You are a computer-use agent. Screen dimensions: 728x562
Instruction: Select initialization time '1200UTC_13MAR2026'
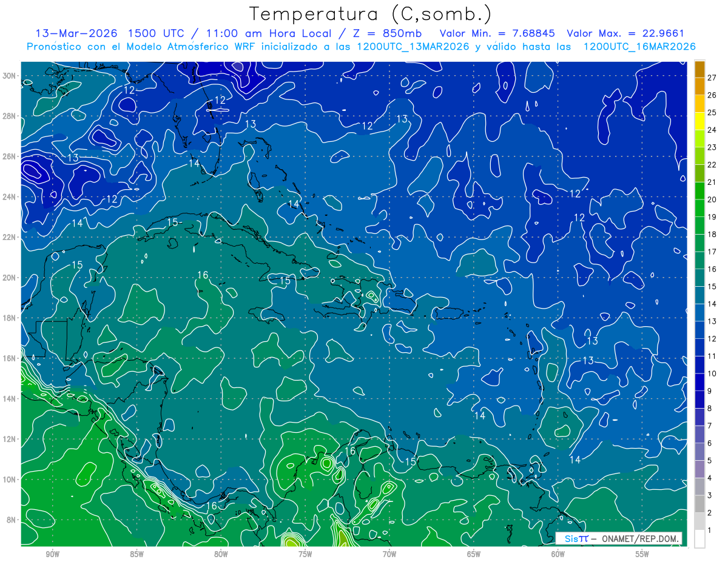[x=413, y=47]
